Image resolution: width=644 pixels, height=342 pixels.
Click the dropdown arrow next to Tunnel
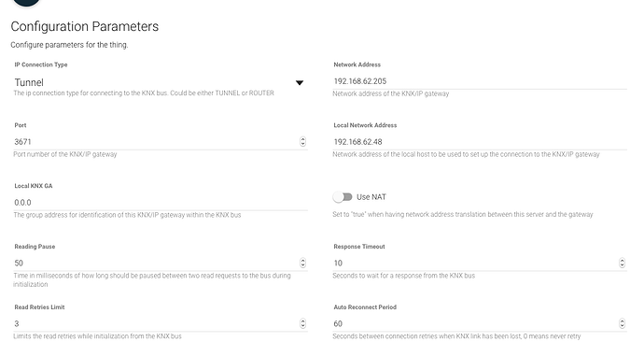pos(300,82)
